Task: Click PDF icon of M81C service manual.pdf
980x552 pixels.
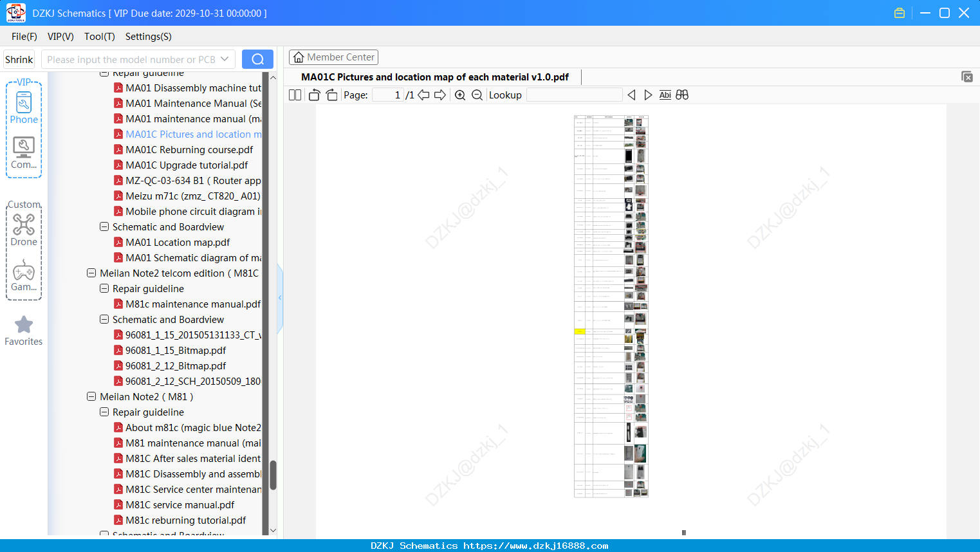Action: 118,505
